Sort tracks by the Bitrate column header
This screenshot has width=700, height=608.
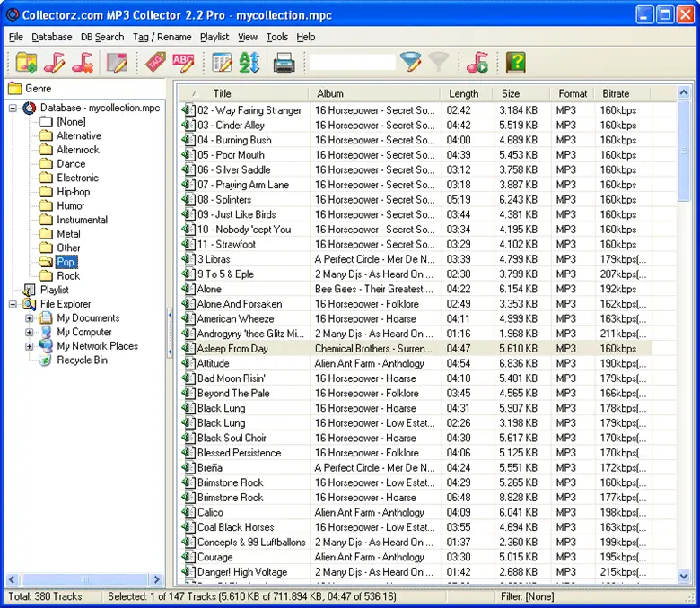(x=616, y=93)
